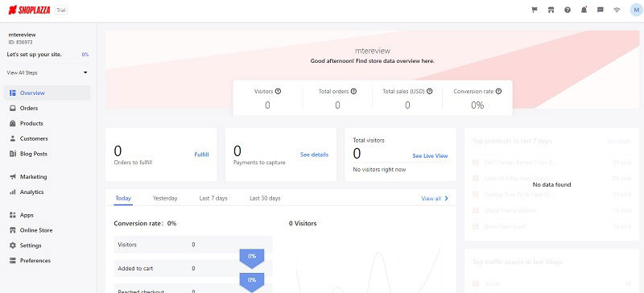Switch to the Last 7 days tab
The height and width of the screenshot is (293, 644).
(x=213, y=198)
